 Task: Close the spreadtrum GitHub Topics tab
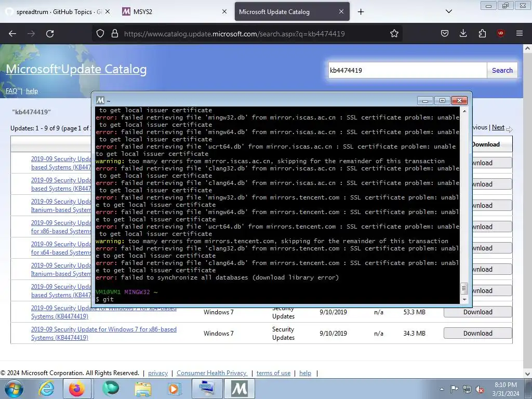point(107,12)
